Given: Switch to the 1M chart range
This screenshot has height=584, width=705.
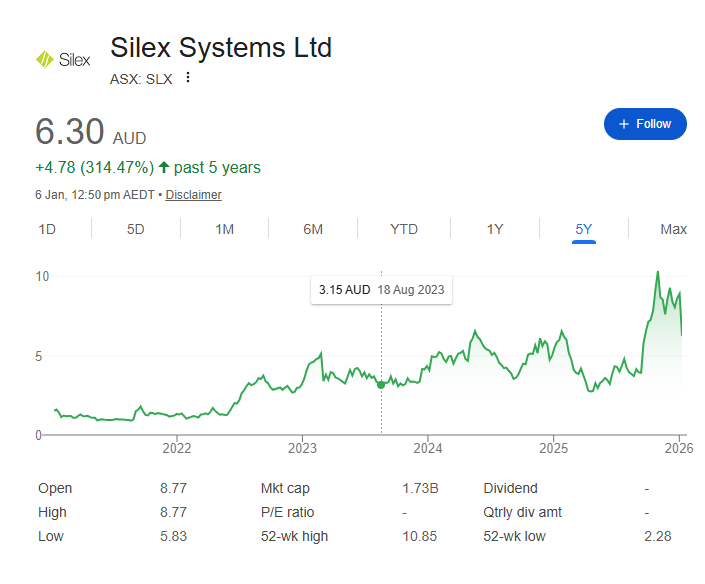Looking at the screenshot, I should [x=225, y=229].
